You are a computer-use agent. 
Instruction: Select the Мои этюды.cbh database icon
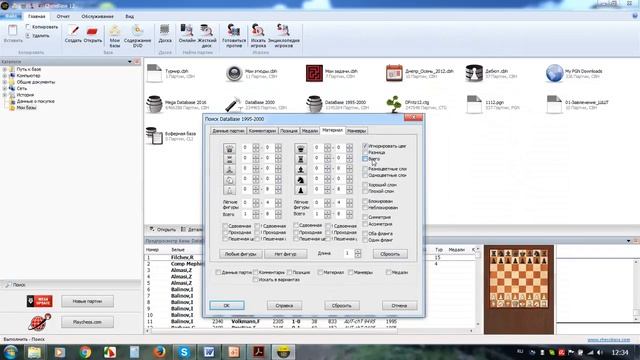pos(234,73)
